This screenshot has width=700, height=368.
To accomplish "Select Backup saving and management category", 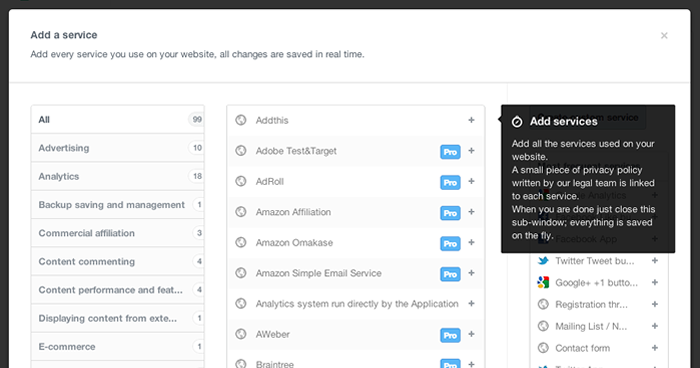I will (x=118, y=205).
